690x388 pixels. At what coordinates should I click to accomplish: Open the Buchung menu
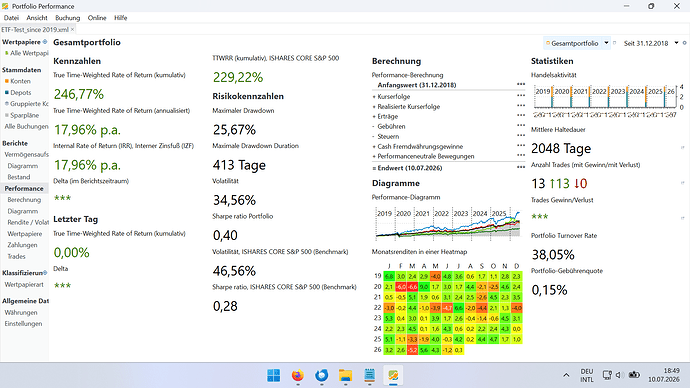coord(68,18)
